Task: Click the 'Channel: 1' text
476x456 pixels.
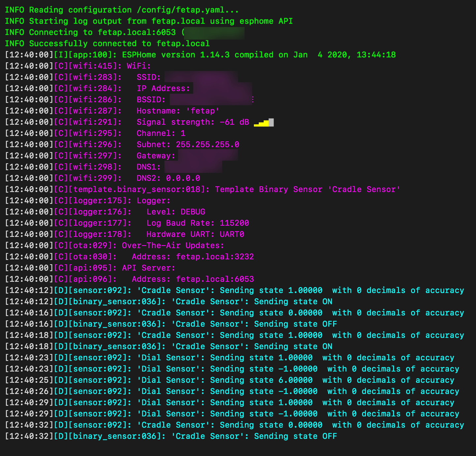Action: point(161,133)
